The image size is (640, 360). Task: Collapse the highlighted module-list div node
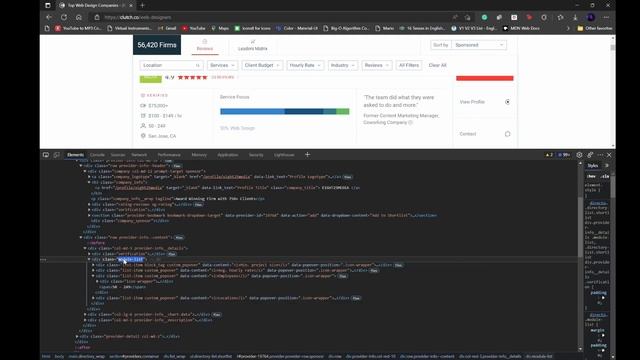click(89, 260)
